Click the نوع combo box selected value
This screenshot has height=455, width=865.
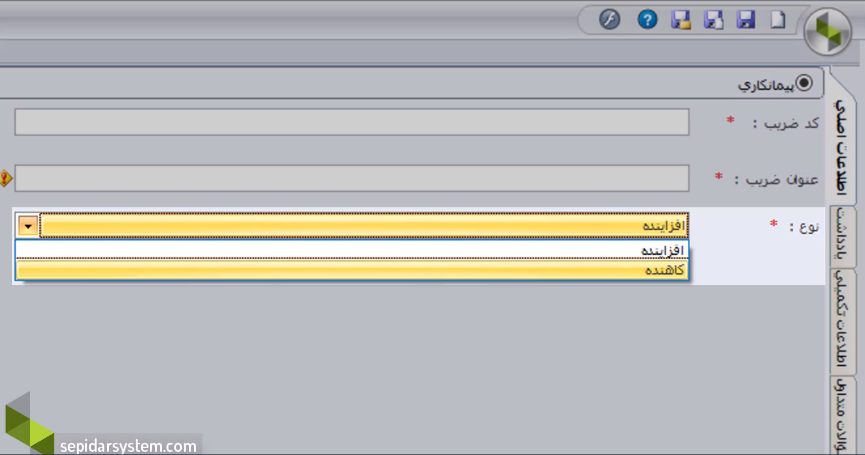[365, 226]
